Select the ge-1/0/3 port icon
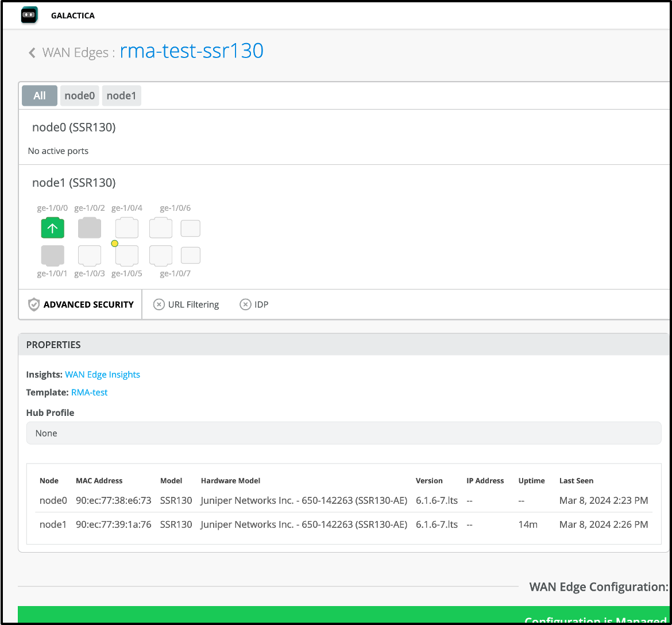Viewport: 672px width, 625px height. [x=90, y=255]
